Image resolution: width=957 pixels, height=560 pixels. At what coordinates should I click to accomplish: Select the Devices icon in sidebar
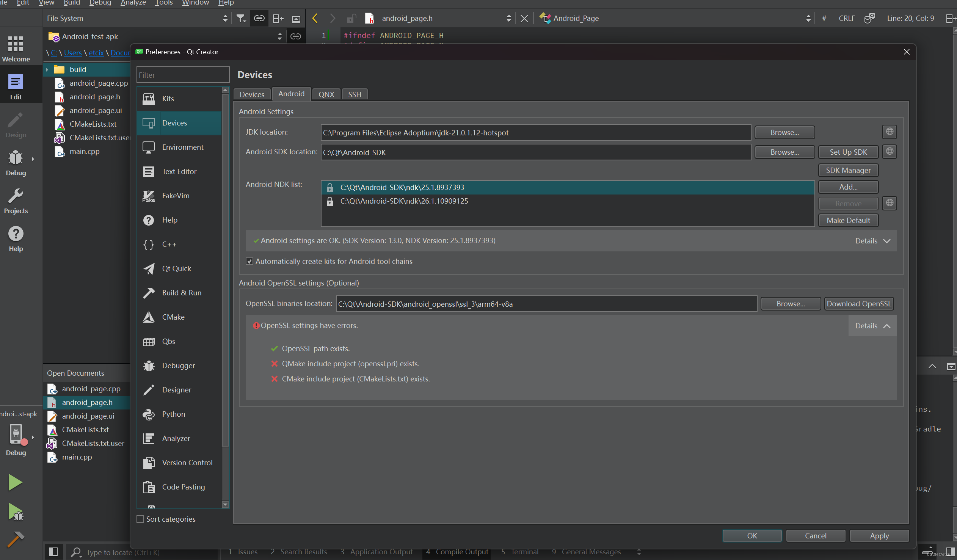click(149, 123)
